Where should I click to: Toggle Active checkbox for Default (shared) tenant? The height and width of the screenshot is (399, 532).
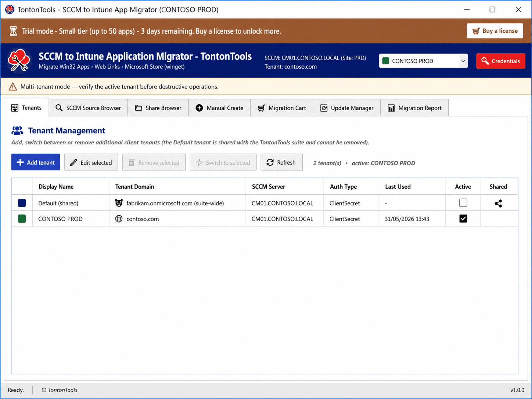click(x=463, y=203)
